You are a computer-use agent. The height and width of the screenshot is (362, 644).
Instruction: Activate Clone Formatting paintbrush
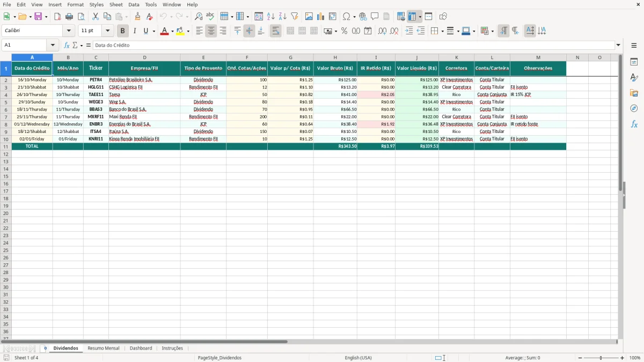click(x=138, y=17)
